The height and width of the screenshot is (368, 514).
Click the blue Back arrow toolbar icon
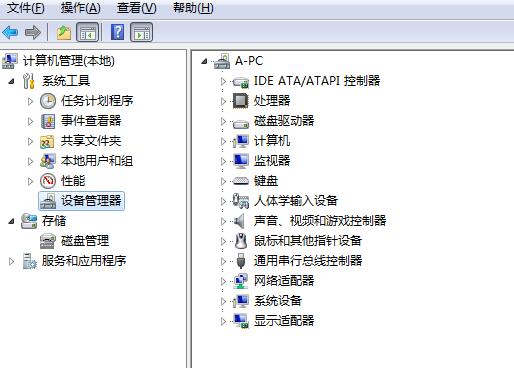coord(10,32)
